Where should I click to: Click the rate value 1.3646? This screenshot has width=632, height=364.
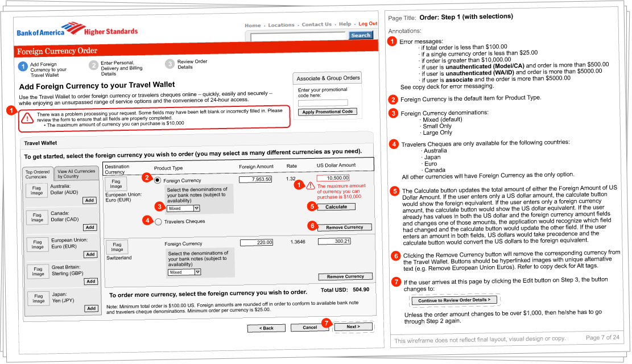pos(298,242)
